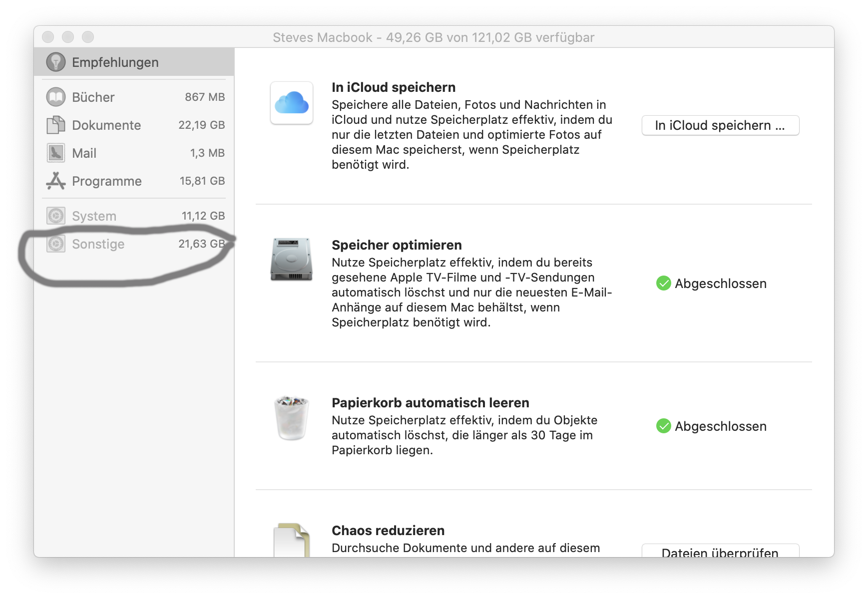Image resolution: width=868 pixels, height=599 pixels.
Task: Select the Mail stamp icon
Action: click(x=55, y=153)
